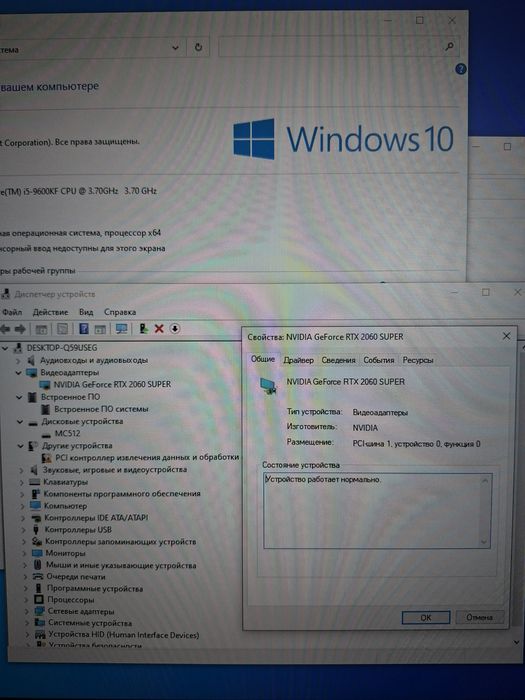Disable device using down-arrow circle icon
The width and height of the screenshot is (525, 700).
point(175,329)
